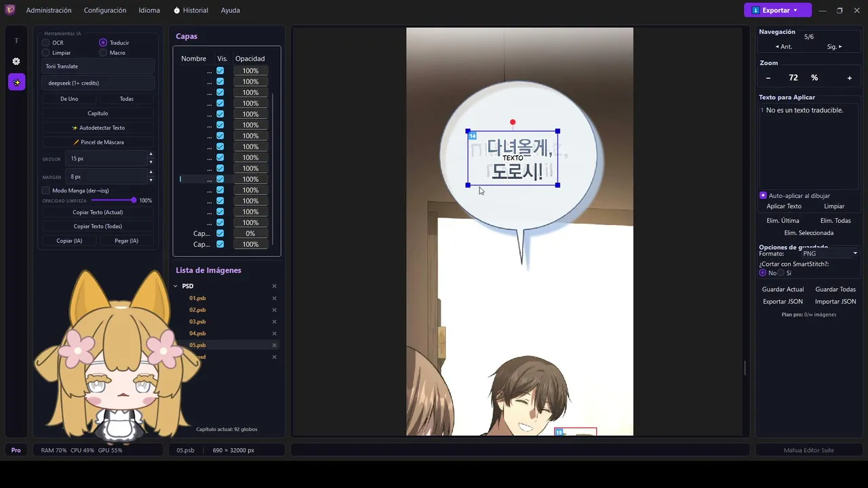This screenshot has height=488, width=868.
Task: Zoom out with the minus button
Action: [768, 78]
